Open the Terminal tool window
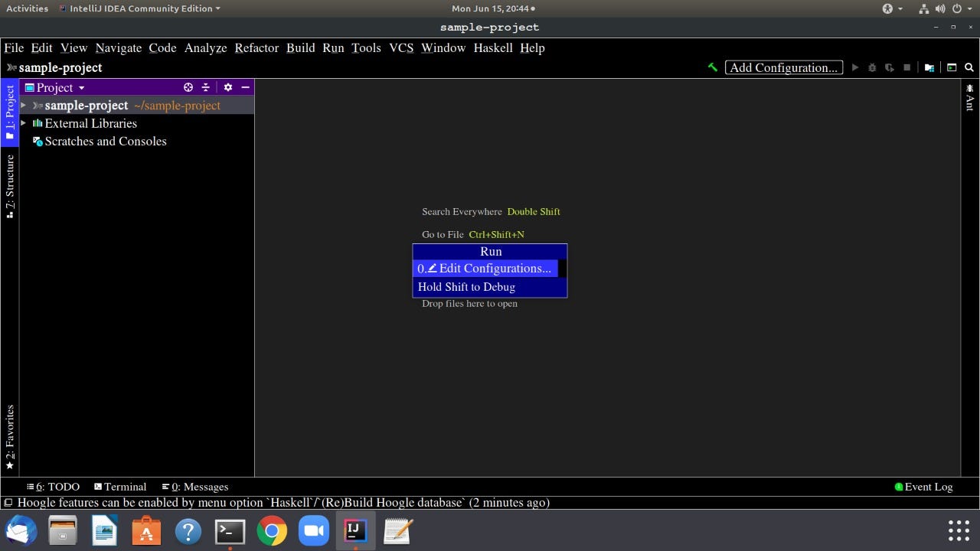Screen dimensions: 980x551 120,487
